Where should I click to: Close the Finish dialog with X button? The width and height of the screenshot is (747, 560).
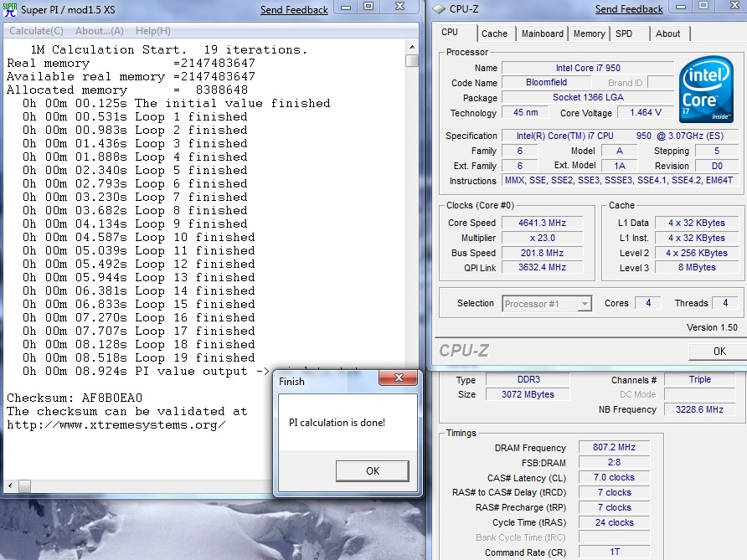399,378
